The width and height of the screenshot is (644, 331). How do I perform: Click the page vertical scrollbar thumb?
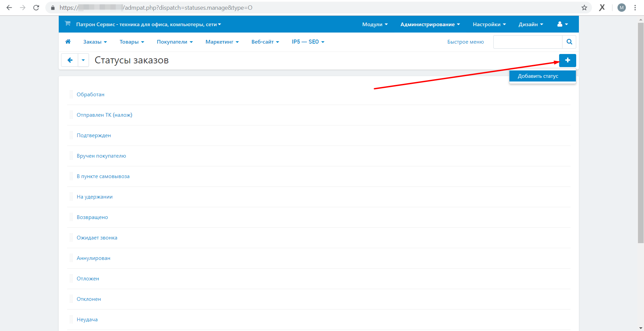641,132
